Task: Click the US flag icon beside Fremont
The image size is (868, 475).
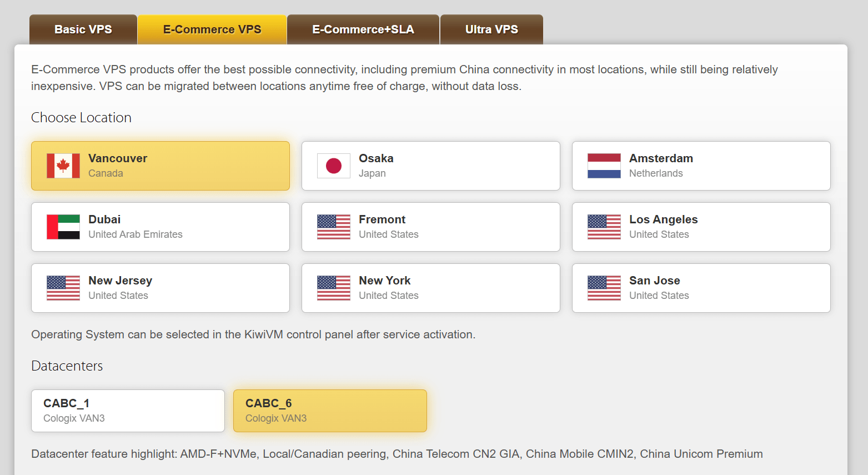Action: click(x=334, y=227)
